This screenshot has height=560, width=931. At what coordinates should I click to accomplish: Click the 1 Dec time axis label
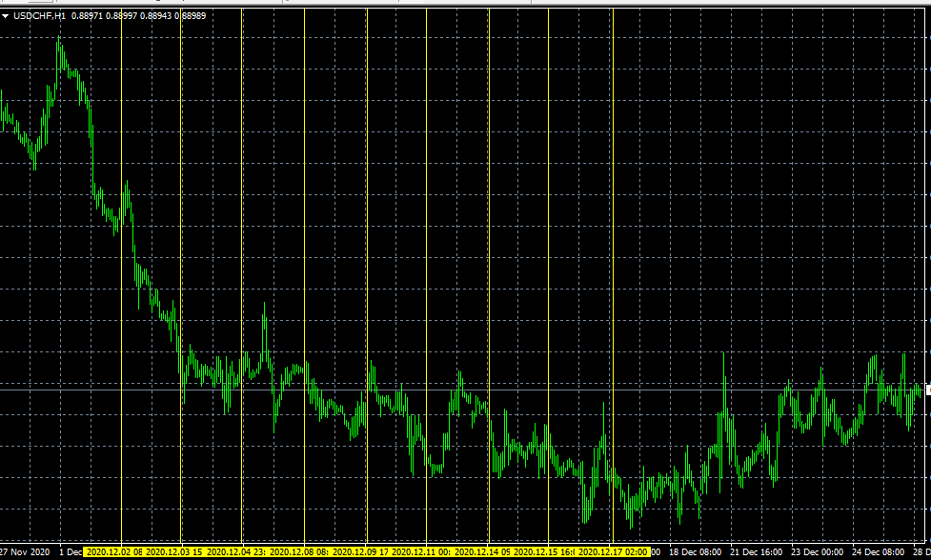tap(71, 552)
